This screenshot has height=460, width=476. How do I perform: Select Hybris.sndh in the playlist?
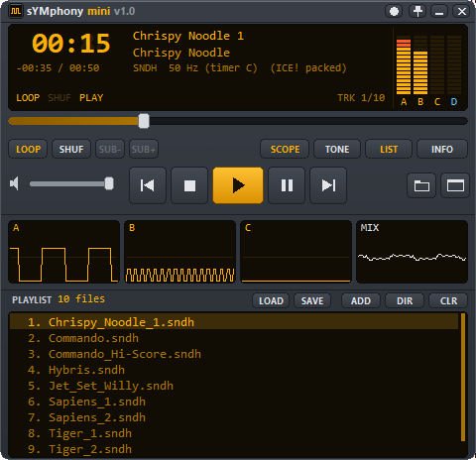pyautogui.click(x=234, y=370)
